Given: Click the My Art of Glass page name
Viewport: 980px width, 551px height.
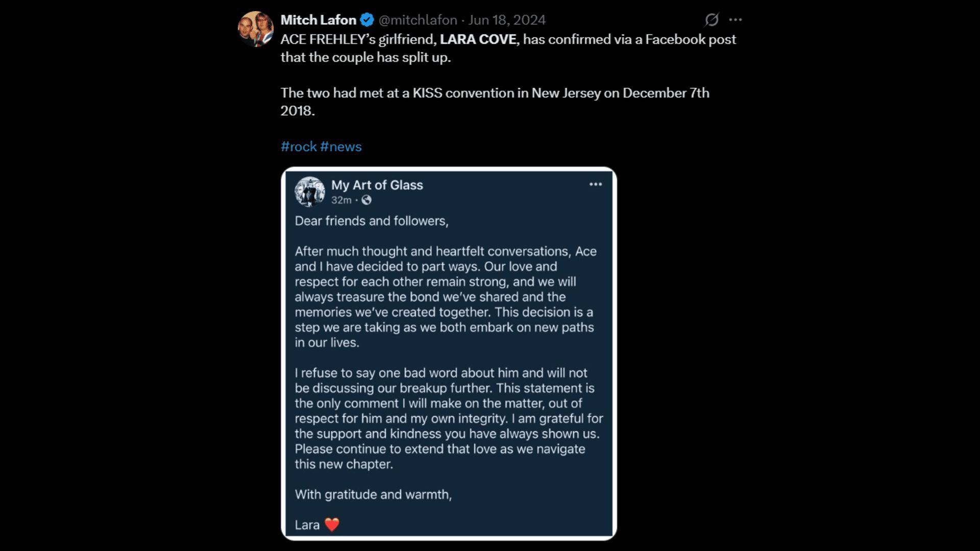Looking at the screenshot, I should coord(377,185).
